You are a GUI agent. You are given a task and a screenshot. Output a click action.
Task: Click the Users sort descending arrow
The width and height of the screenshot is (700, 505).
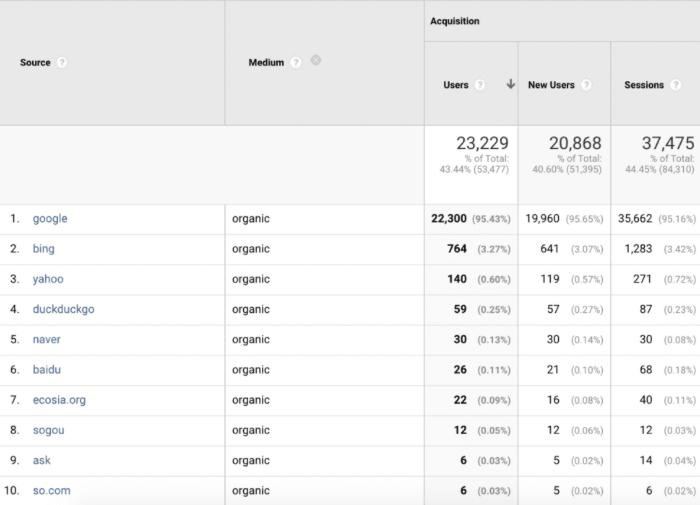(x=511, y=84)
